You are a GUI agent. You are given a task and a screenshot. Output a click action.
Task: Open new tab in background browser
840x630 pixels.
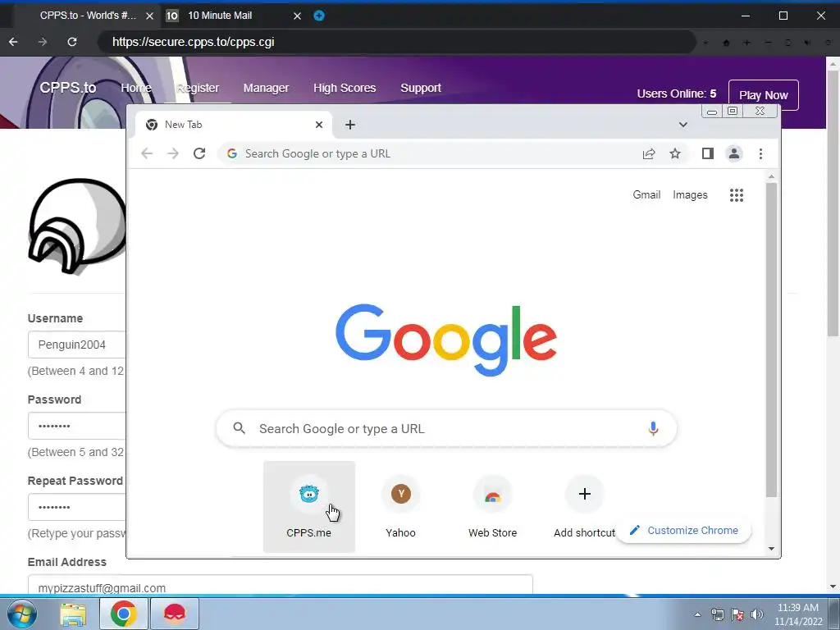coord(319,16)
